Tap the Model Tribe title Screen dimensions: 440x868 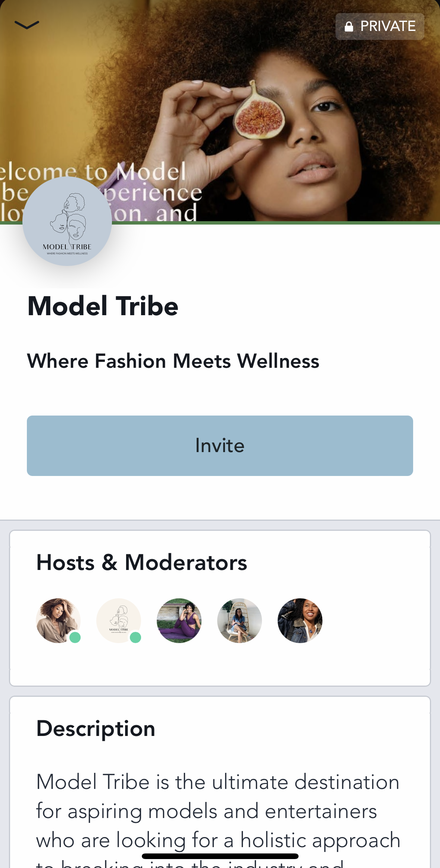tap(103, 306)
